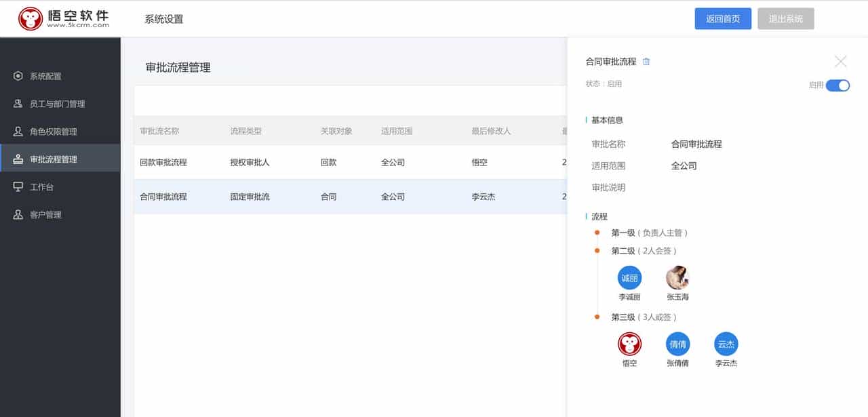The image size is (868, 417).
Task: Click the 客户管理 sidebar icon
Action: pyautogui.click(x=16, y=214)
